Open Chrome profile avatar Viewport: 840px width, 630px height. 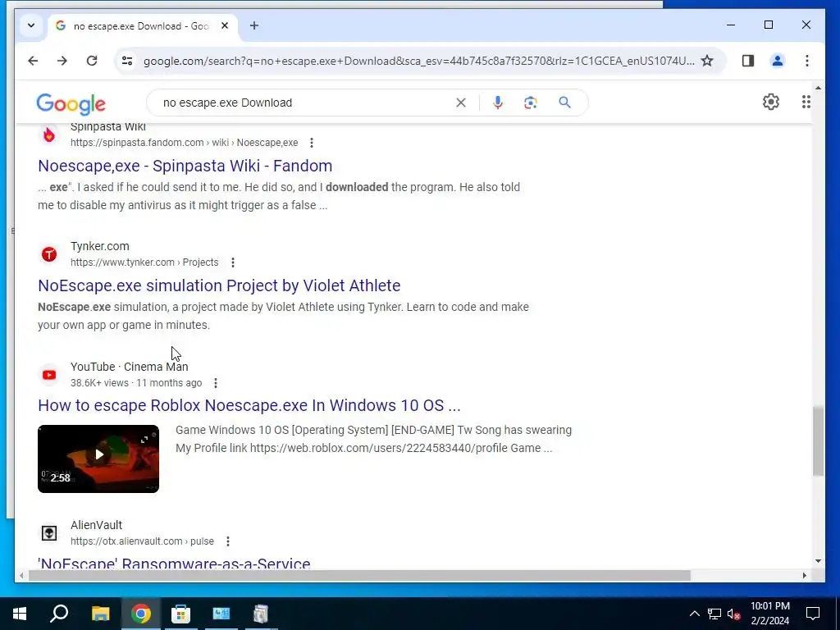tap(778, 61)
